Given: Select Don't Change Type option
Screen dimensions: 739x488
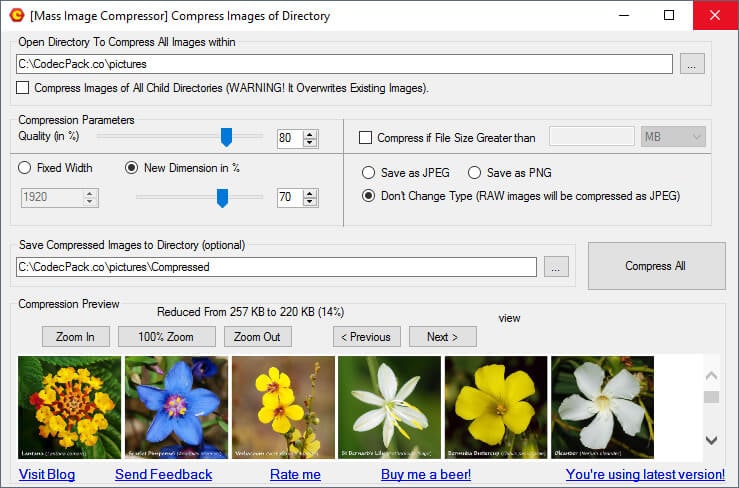Looking at the screenshot, I should pyautogui.click(x=369, y=196).
